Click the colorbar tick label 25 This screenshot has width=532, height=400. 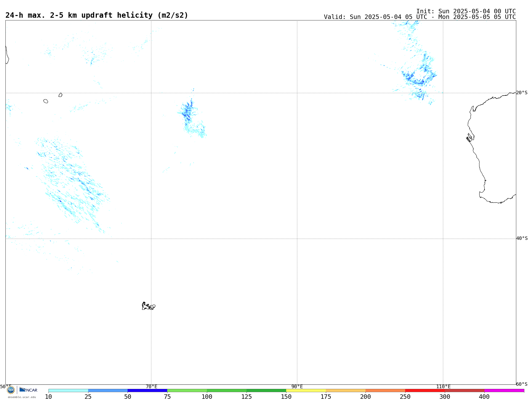(x=88, y=397)
